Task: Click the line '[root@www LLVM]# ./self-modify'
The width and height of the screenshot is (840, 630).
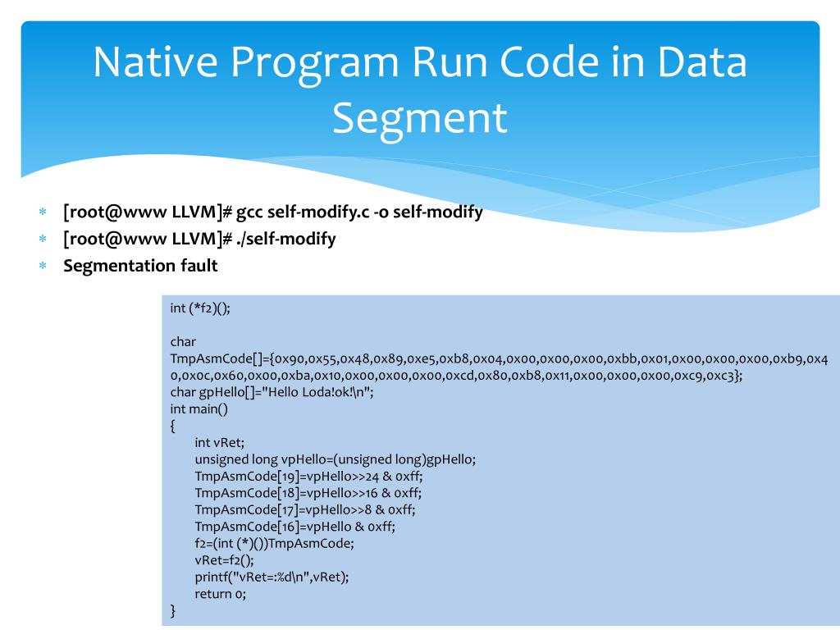Action: 199,239
